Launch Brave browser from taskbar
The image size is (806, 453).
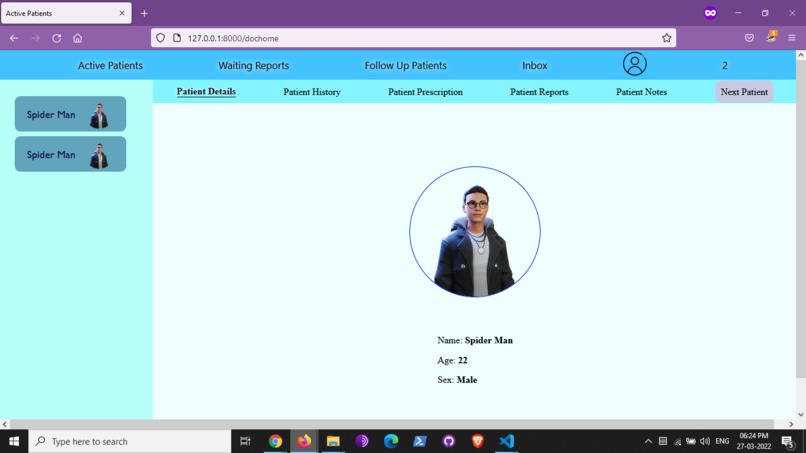[x=478, y=441]
